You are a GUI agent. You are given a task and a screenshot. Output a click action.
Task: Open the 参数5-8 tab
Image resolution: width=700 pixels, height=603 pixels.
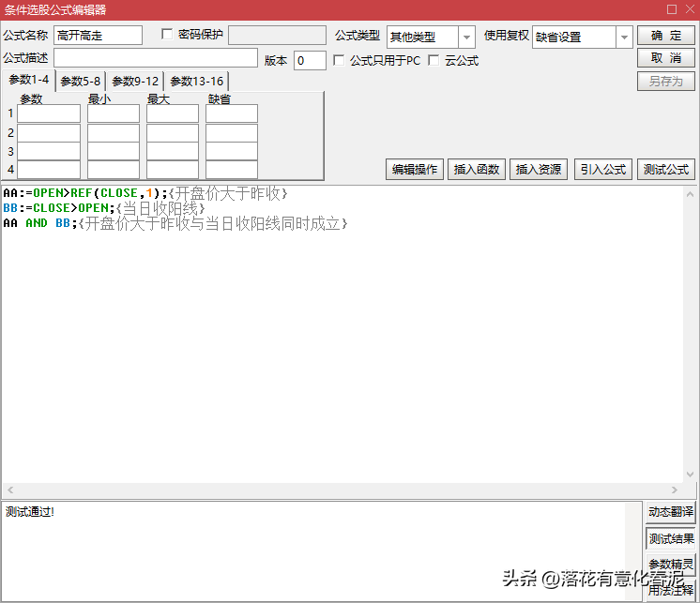pos(81,82)
